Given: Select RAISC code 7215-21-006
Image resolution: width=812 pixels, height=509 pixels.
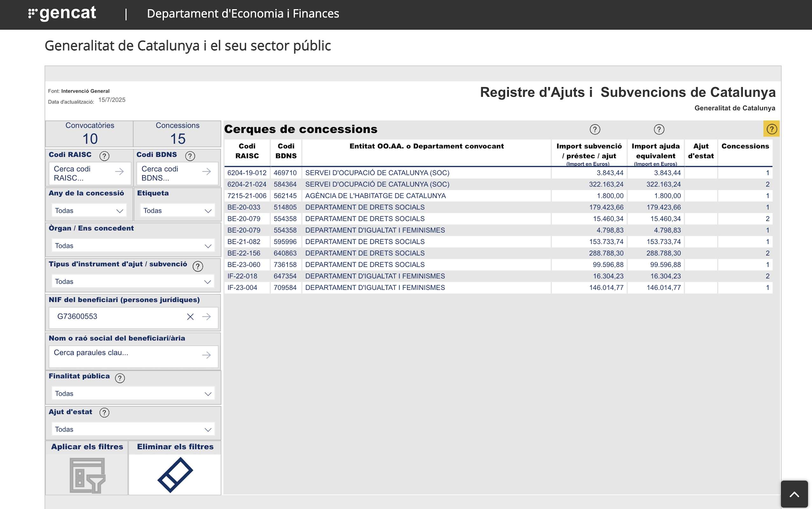Looking at the screenshot, I should tap(247, 196).
